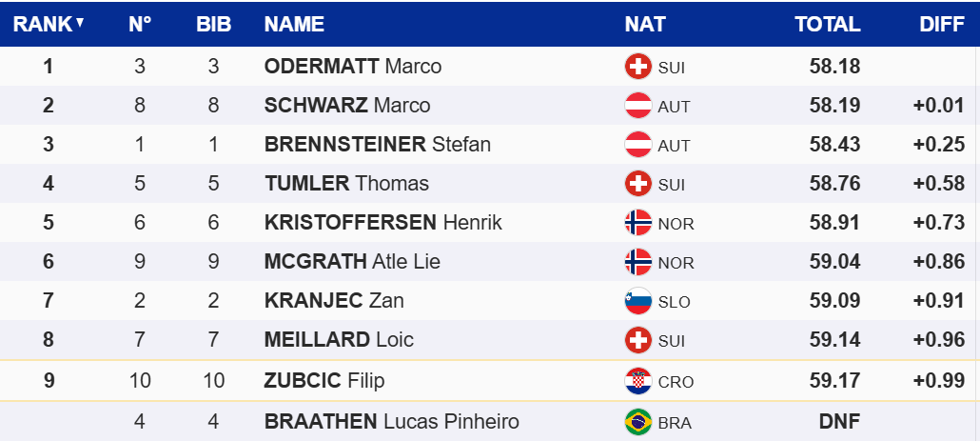
Task: Click the Norwegian flag in McGrath's row
Action: pyautogui.click(x=637, y=262)
